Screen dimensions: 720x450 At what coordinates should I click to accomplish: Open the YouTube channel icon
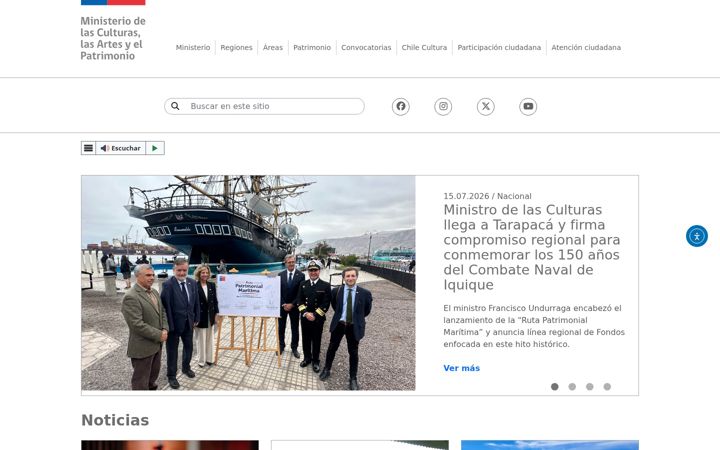[528, 107]
